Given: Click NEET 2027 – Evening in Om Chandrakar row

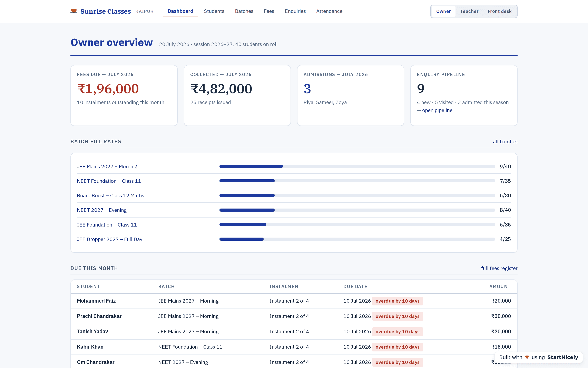Looking at the screenshot, I should [183, 362].
